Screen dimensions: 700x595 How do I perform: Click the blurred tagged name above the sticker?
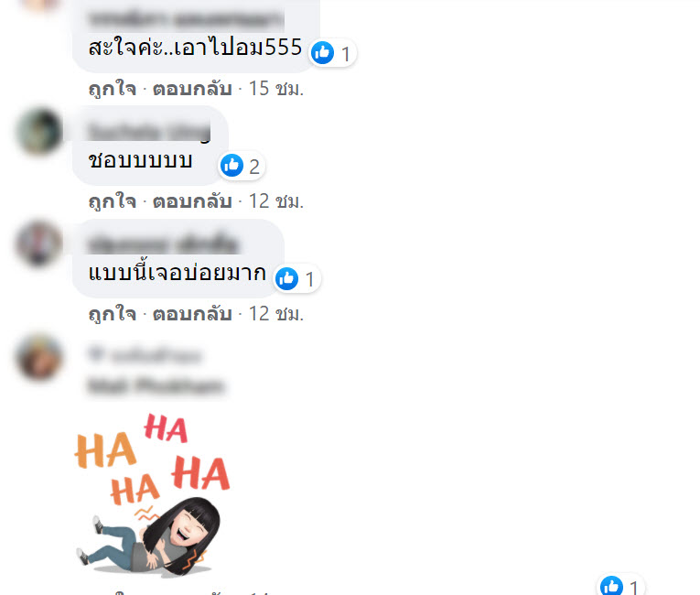click(156, 385)
